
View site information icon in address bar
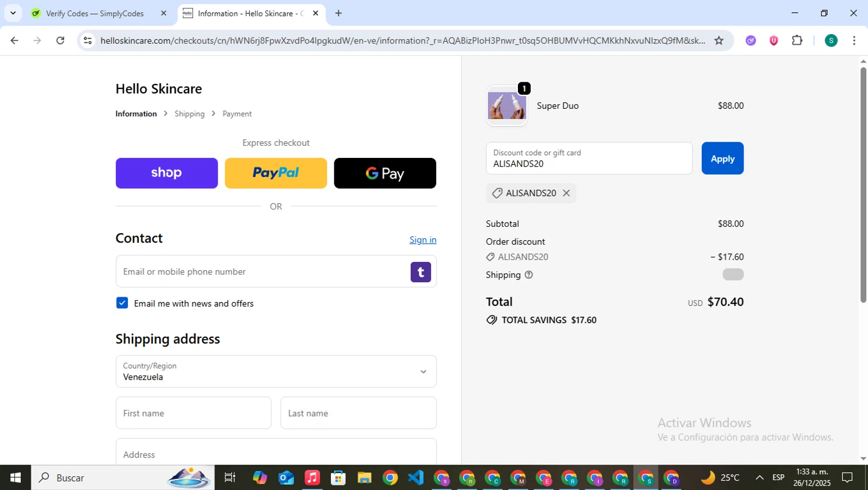click(87, 40)
